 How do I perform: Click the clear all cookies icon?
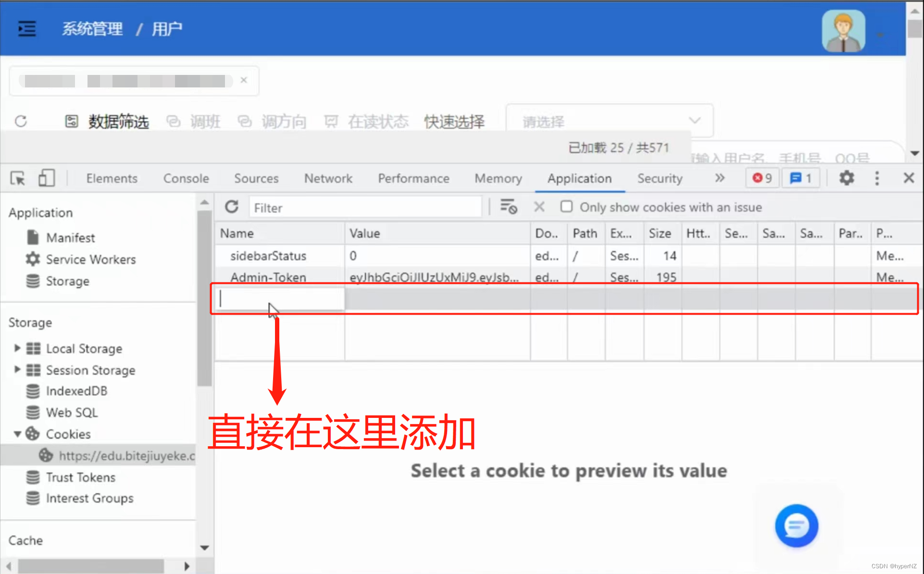click(x=509, y=207)
